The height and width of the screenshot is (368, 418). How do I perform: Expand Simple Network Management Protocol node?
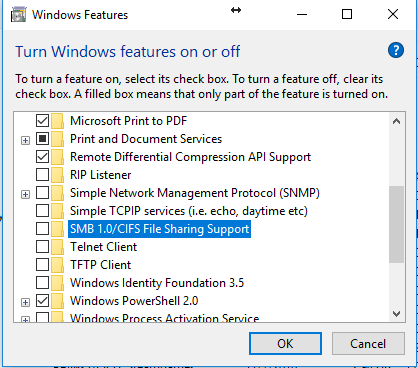25,194
